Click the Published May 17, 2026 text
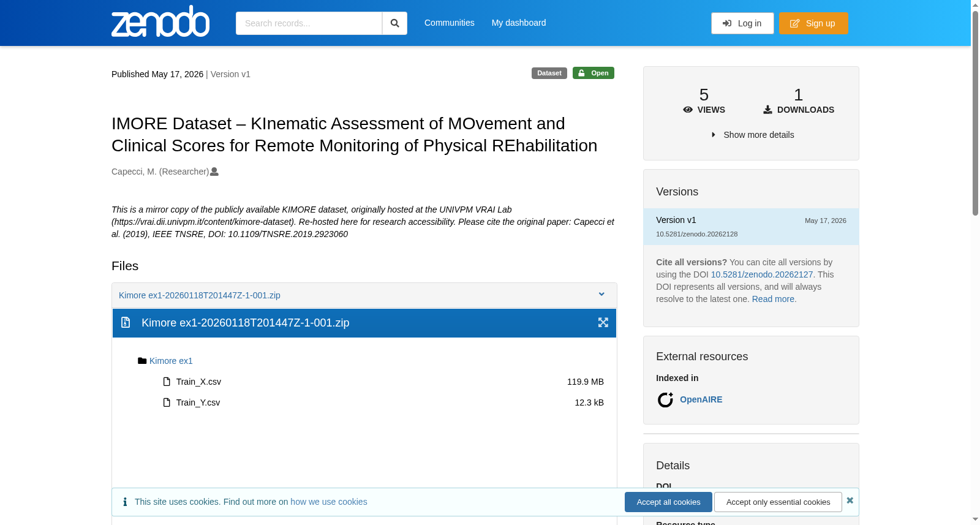 coord(157,74)
